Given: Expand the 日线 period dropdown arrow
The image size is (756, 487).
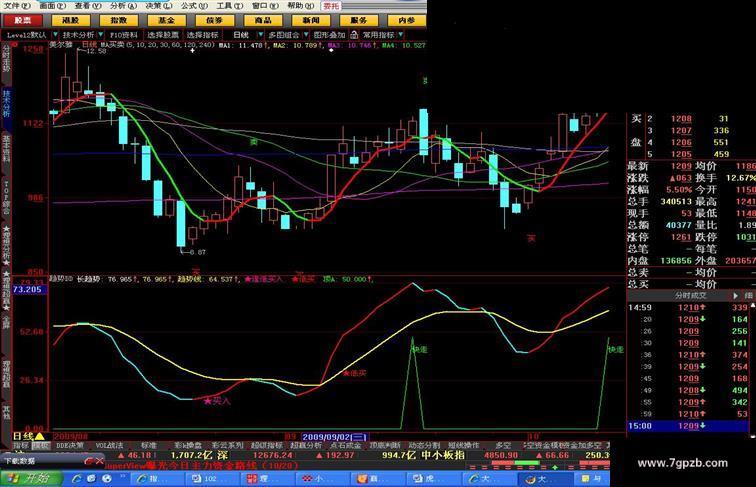Looking at the screenshot, I should point(260,35).
